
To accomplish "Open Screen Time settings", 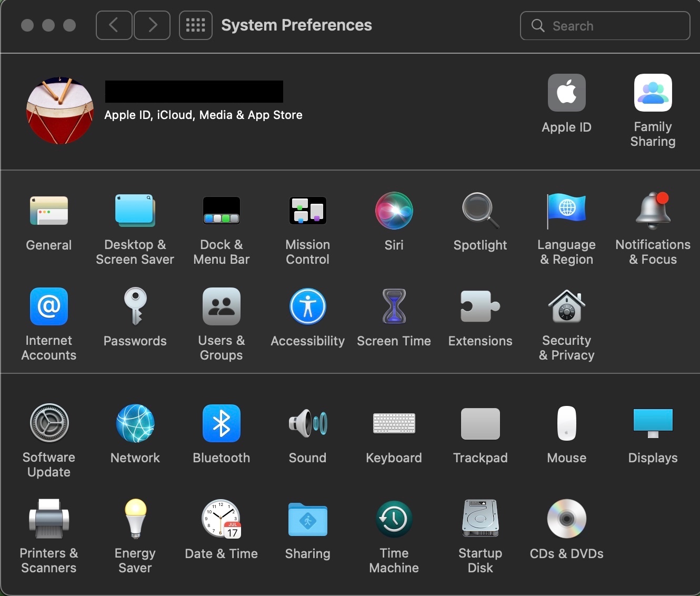I will click(394, 306).
